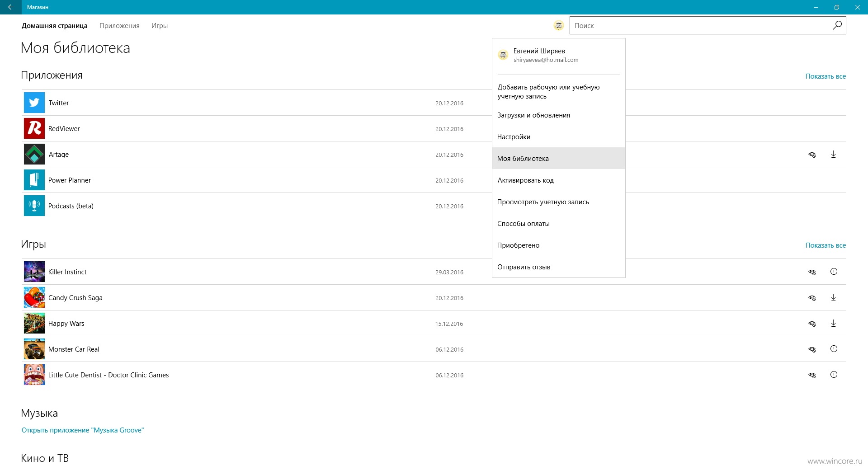868x470 pixels.
Task: Click Little Cute Dentist - Doctor Clinic Games title
Action: point(108,375)
